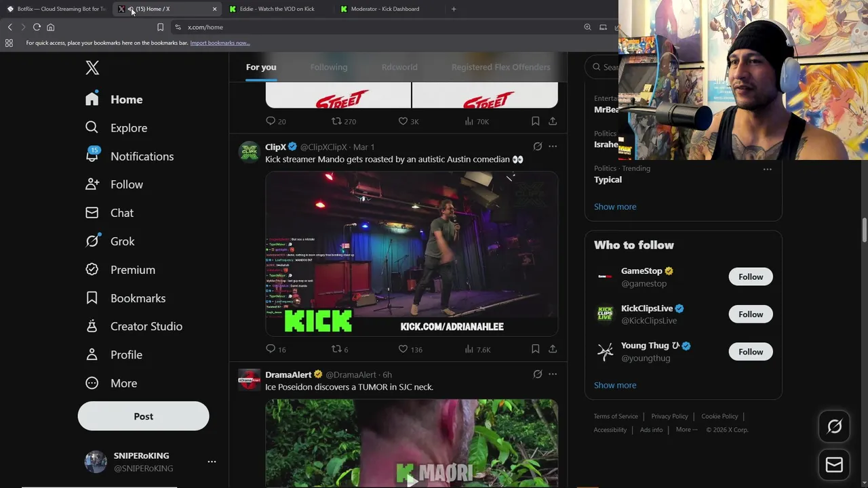The width and height of the screenshot is (868, 488).
Task: Follow GameStop account
Action: pos(751,277)
